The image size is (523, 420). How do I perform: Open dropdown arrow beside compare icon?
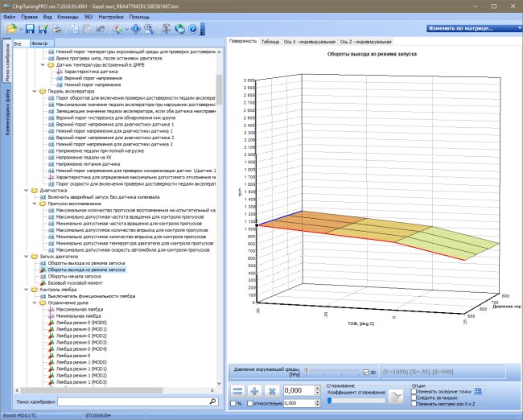pyautogui.click(x=127, y=30)
